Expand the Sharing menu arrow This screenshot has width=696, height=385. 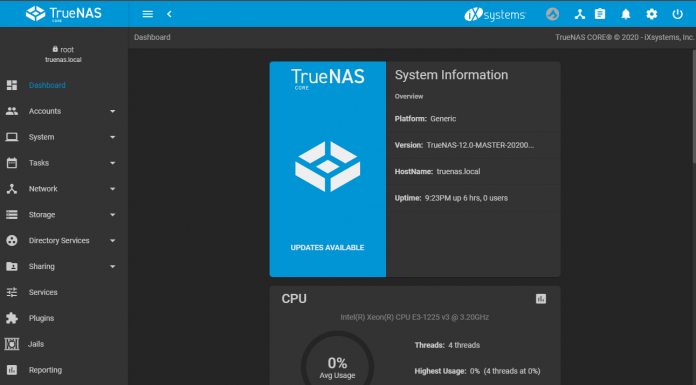[113, 266]
